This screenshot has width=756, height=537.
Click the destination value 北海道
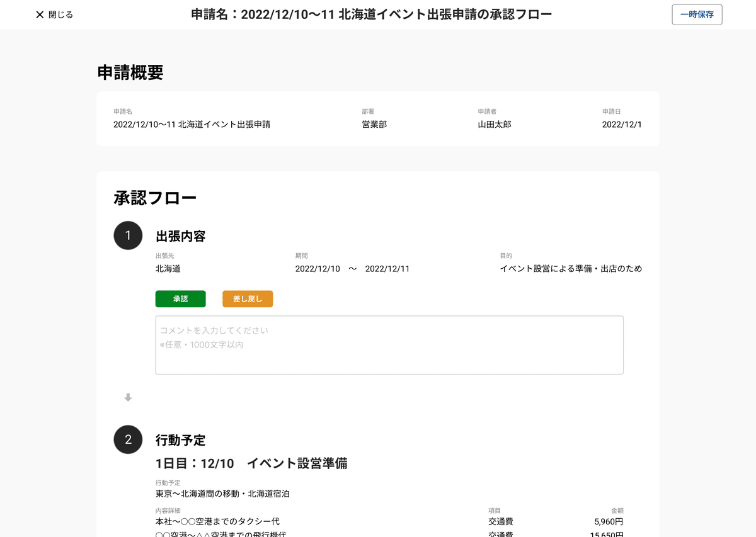click(168, 269)
